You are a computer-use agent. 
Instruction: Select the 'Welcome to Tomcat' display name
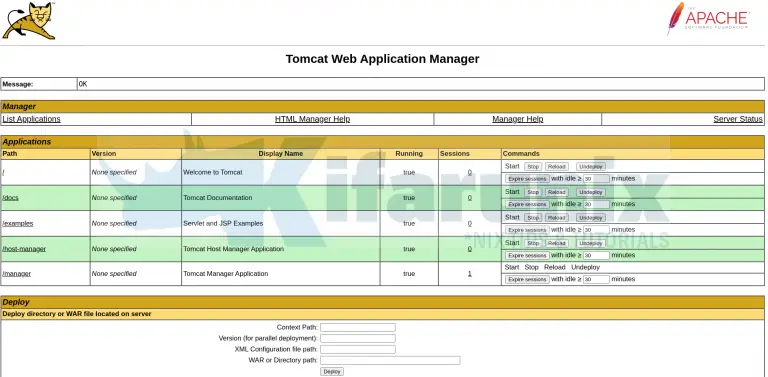click(213, 172)
